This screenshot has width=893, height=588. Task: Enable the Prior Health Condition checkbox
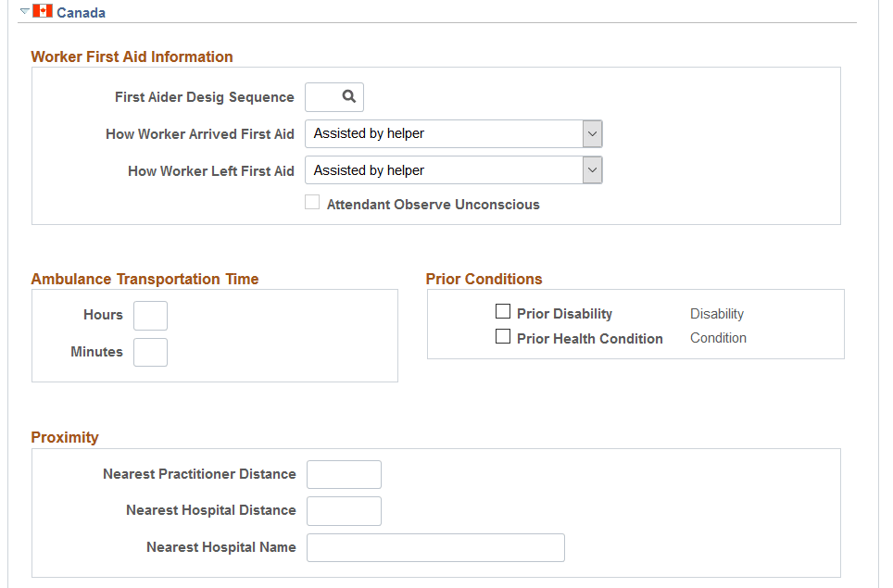pyautogui.click(x=503, y=337)
